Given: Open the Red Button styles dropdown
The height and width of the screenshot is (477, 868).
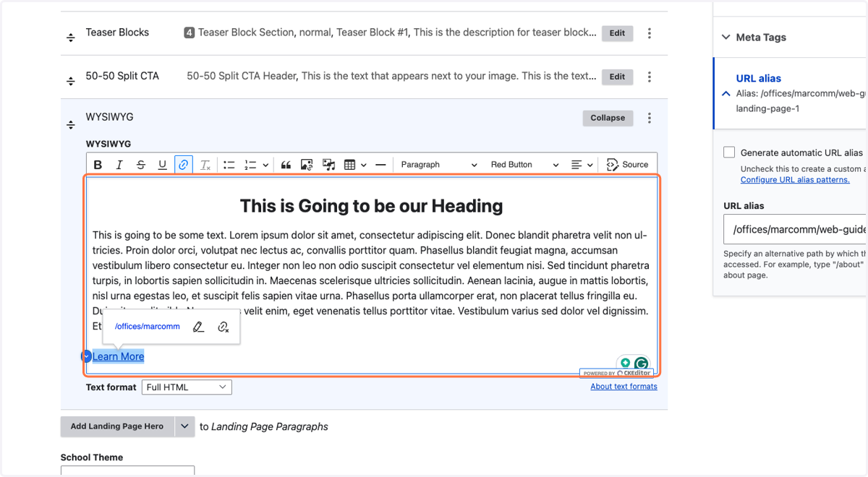Looking at the screenshot, I should coord(524,165).
